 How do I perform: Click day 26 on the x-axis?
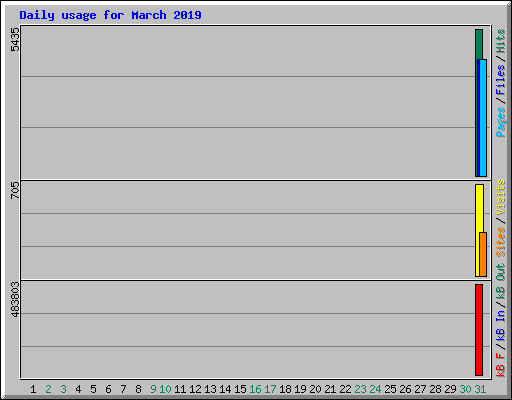click(405, 389)
